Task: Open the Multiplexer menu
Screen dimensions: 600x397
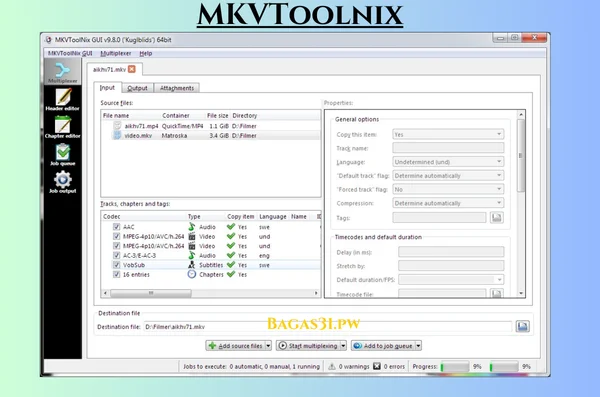Action: click(x=116, y=53)
